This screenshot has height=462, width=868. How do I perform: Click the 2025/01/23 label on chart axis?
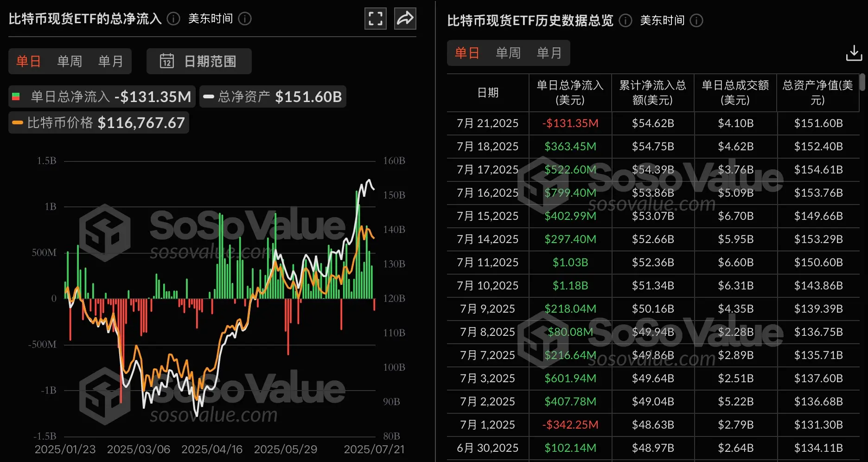tap(65, 449)
